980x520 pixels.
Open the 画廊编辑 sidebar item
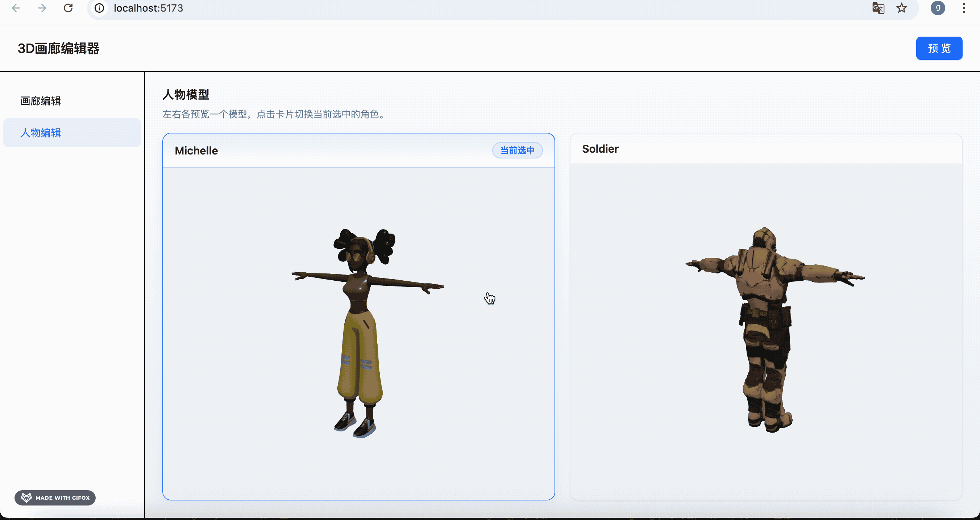[72, 101]
